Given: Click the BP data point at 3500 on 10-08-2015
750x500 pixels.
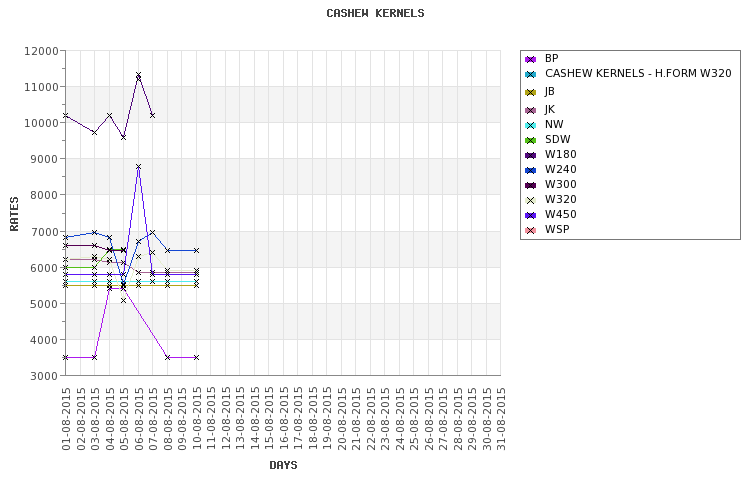Looking at the screenshot, I should (196, 357).
